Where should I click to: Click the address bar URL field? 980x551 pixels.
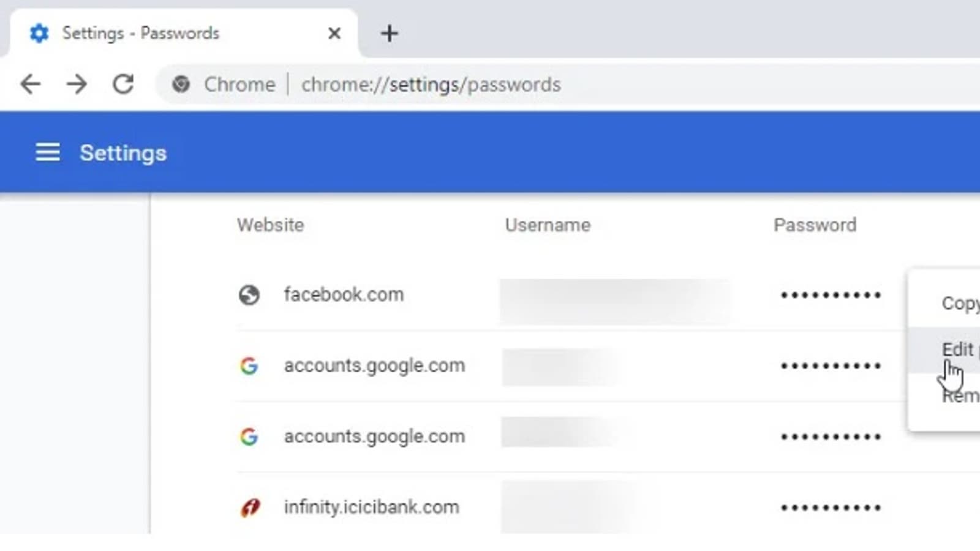(x=431, y=84)
